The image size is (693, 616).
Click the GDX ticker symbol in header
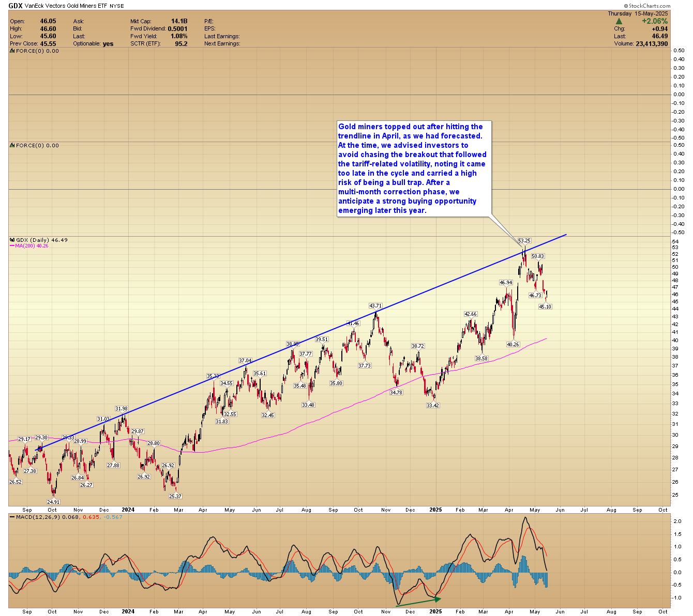pyautogui.click(x=16, y=6)
